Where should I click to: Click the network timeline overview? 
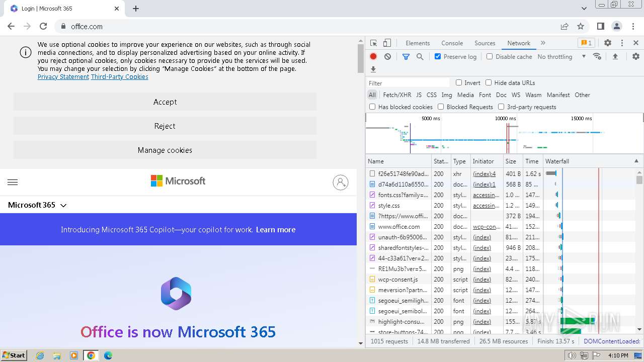pos(504,133)
